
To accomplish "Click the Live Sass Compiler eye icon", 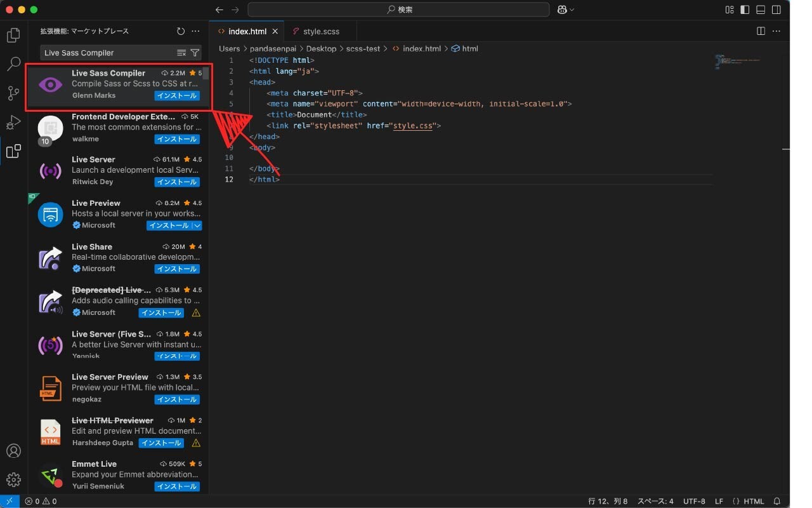I will click(50, 84).
